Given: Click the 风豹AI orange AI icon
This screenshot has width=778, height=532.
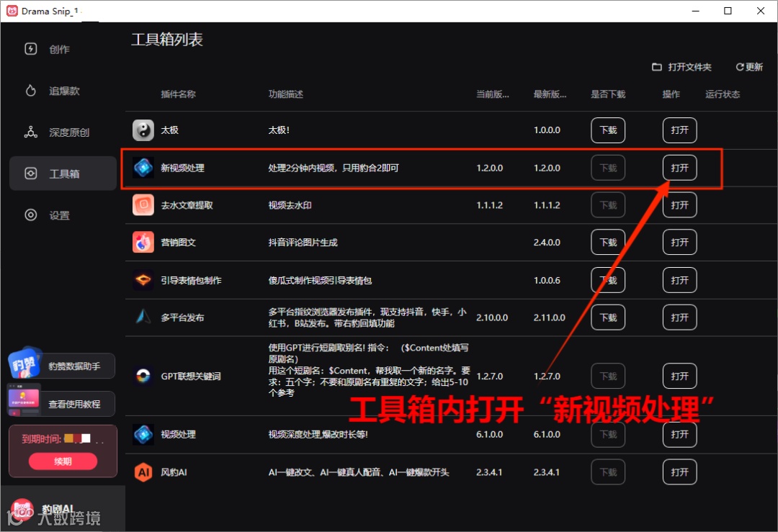Looking at the screenshot, I should coord(143,472).
